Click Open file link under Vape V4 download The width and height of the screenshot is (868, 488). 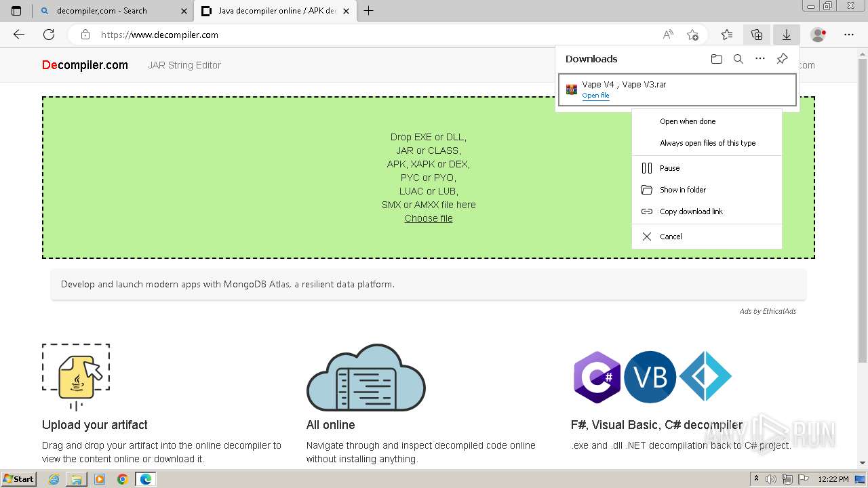tap(595, 96)
